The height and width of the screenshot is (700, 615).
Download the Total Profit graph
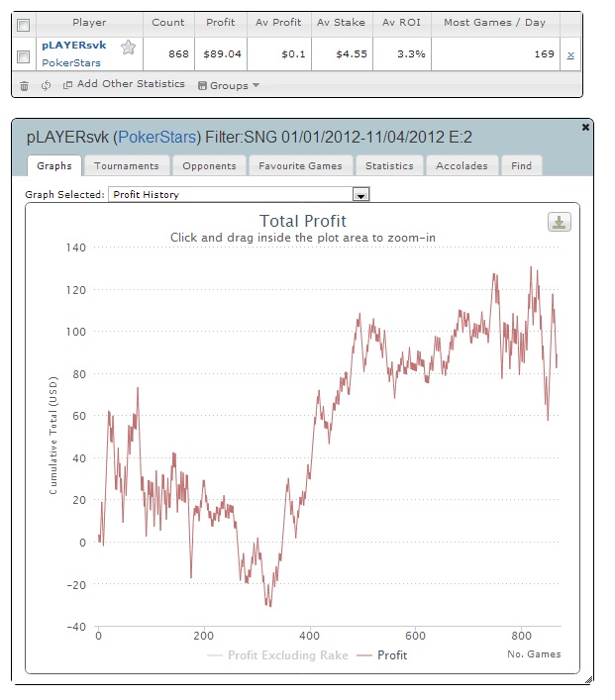coord(560,222)
